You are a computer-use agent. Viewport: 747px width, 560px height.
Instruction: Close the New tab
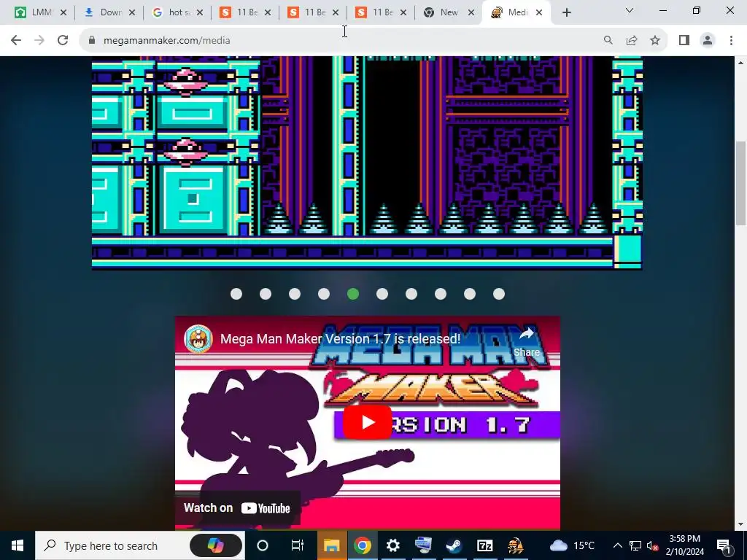pos(471,13)
